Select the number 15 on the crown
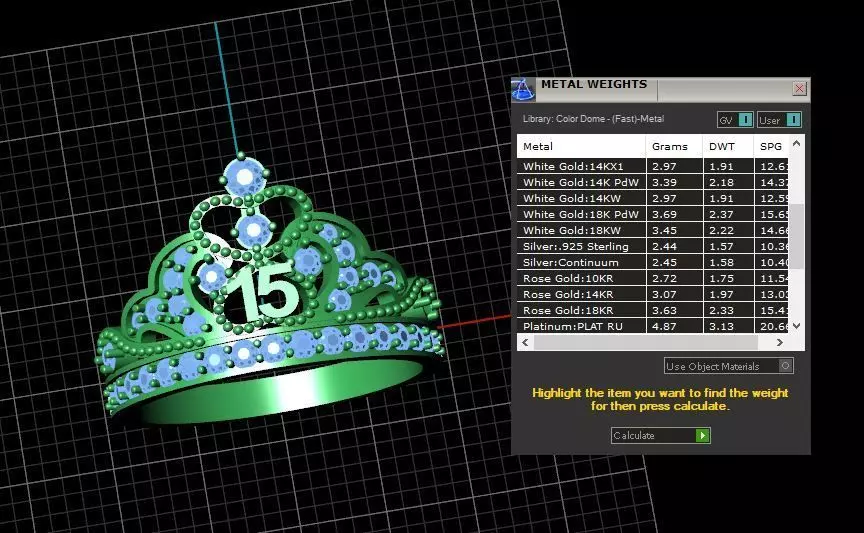This screenshot has width=864, height=533. click(264, 292)
